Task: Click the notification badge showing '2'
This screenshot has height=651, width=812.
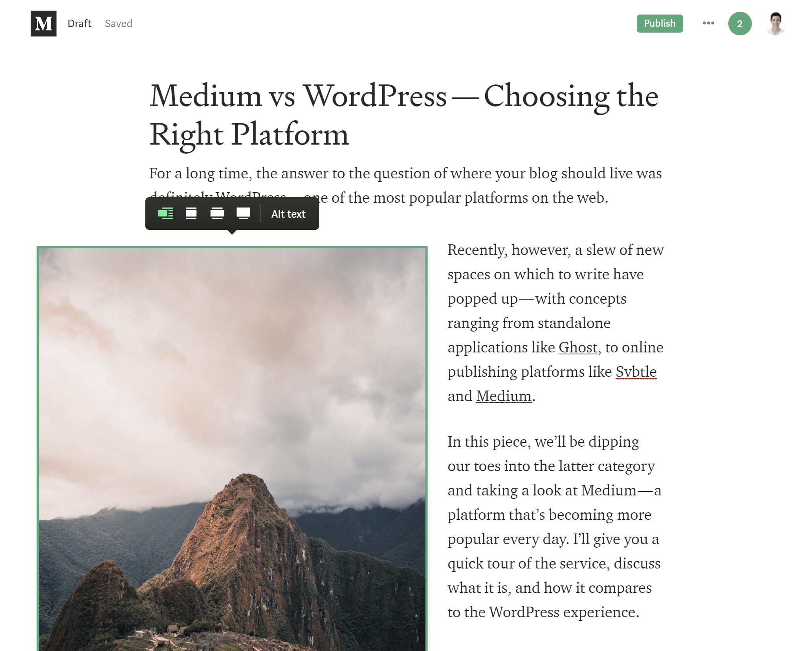Action: [x=740, y=23]
